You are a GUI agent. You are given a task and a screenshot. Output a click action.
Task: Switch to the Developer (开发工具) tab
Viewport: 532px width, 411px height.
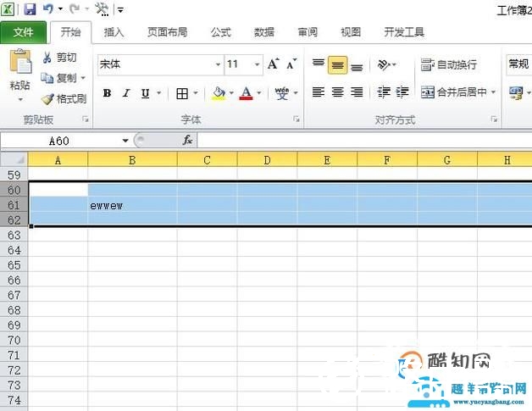click(x=404, y=32)
